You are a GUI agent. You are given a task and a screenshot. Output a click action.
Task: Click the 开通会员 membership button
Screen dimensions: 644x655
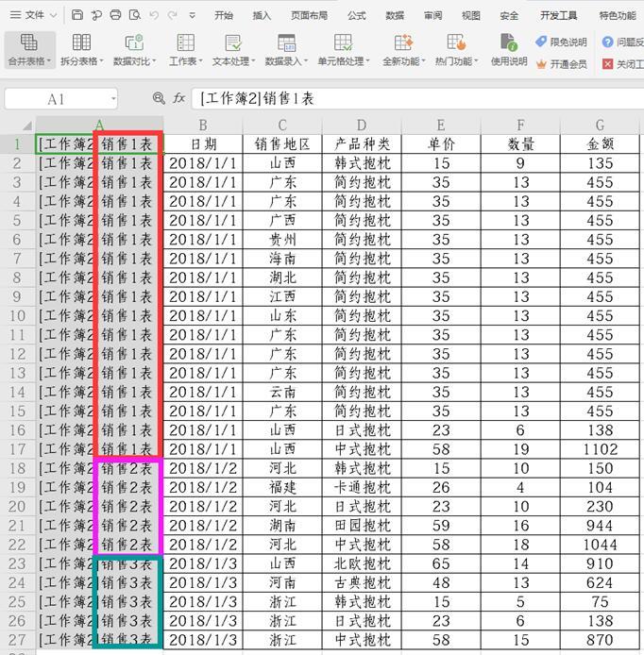562,63
